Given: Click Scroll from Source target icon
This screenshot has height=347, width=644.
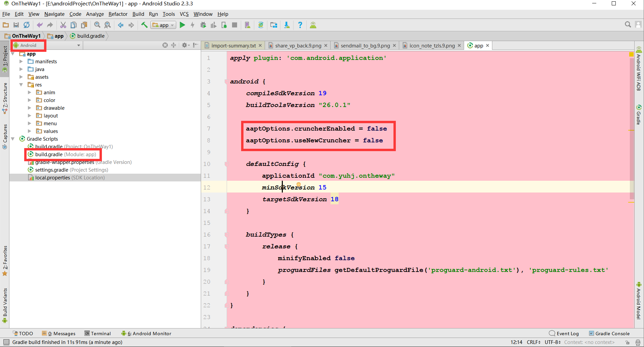Looking at the screenshot, I should pyautogui.click(x=165, y=45).
